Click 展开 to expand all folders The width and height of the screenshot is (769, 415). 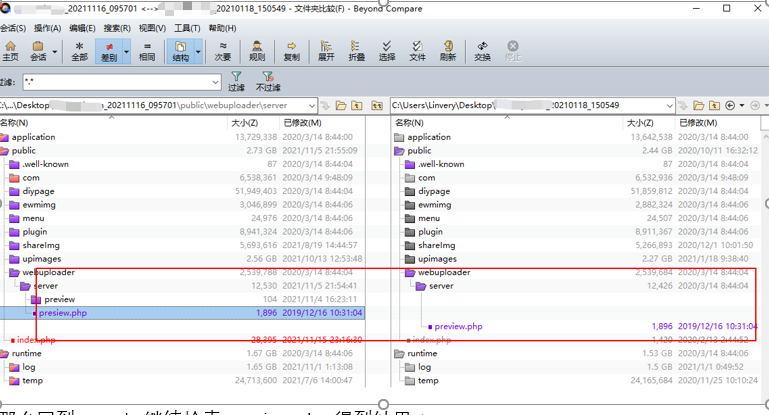pos(326,51)
